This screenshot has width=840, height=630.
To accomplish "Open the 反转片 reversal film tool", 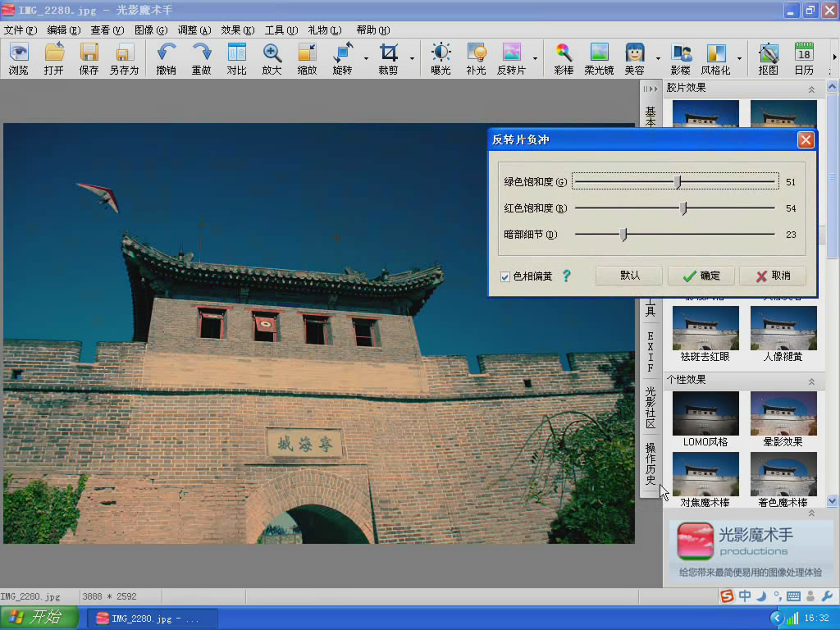I will [x=512, y=58].
